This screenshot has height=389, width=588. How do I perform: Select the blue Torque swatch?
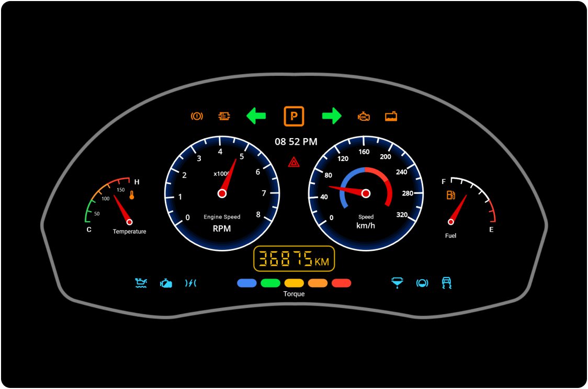click(x=247, y=283)
